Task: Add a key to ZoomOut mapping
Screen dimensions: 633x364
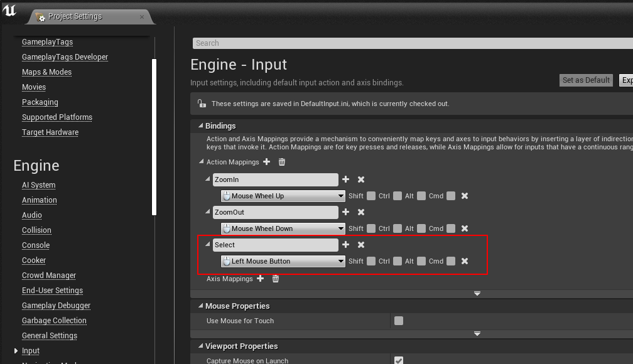Action: click(345, 212)
